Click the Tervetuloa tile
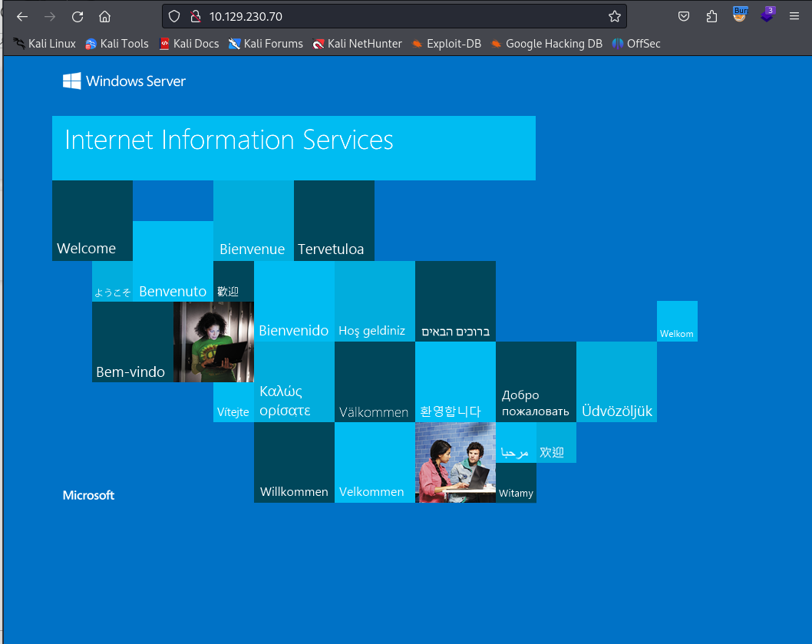Viewport: 812px width, 644px height. [334, 221]
